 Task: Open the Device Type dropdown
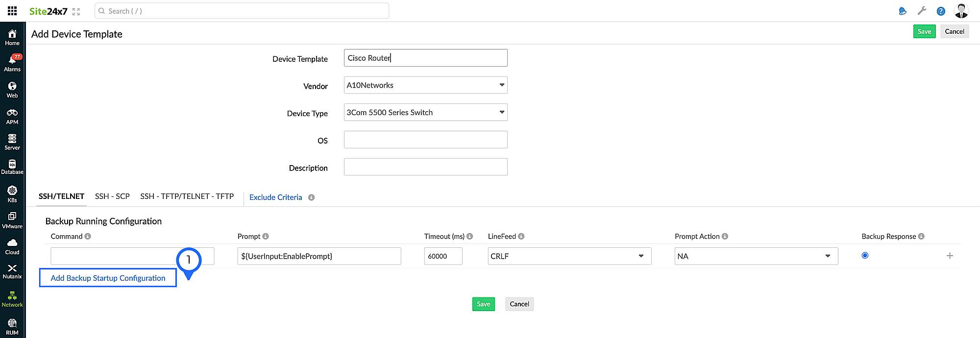425,113
